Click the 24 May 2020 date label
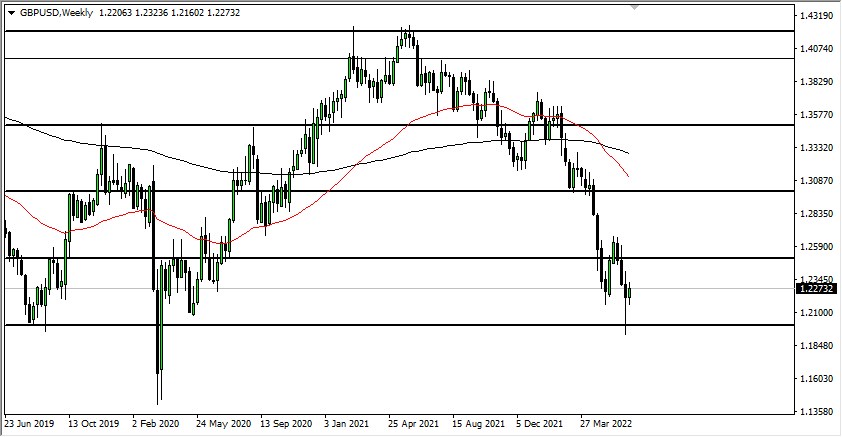This screenshot has height=437, width=842. (223, 424)
